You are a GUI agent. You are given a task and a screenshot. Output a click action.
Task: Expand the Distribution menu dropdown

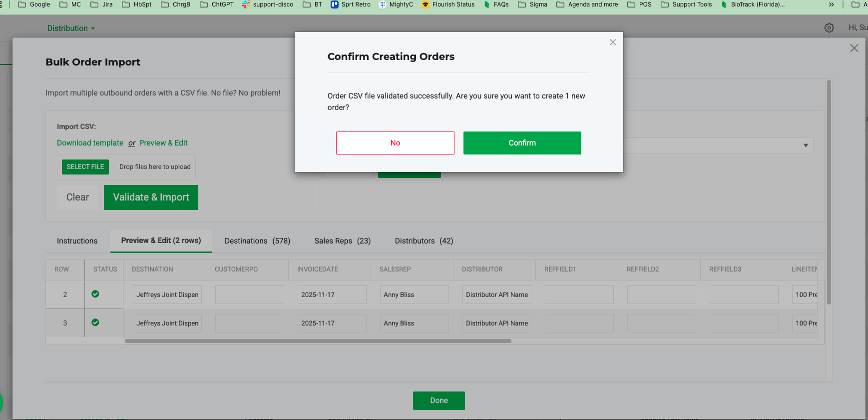coord(71,28)
